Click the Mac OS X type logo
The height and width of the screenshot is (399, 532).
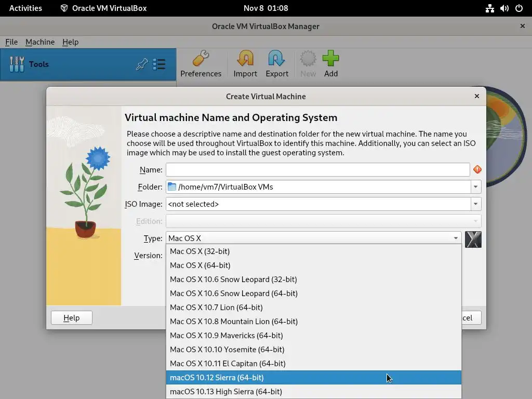pyautogui.click(x=473, y=240)
